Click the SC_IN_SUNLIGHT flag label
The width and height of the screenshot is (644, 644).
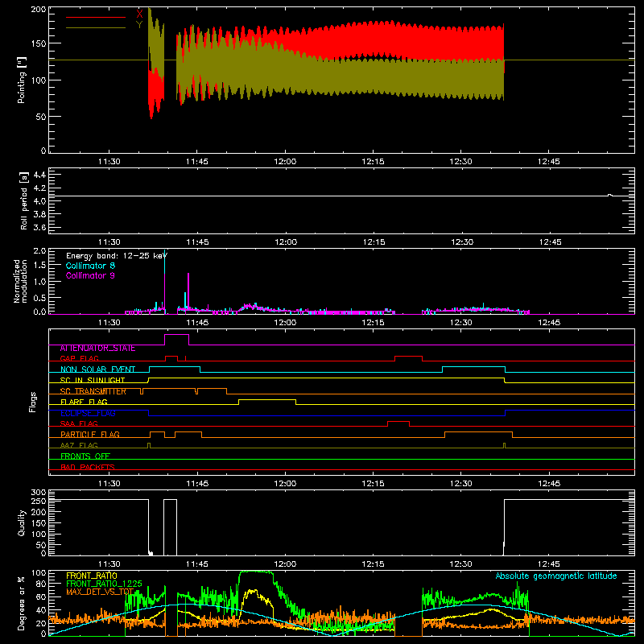coord(93,380)
